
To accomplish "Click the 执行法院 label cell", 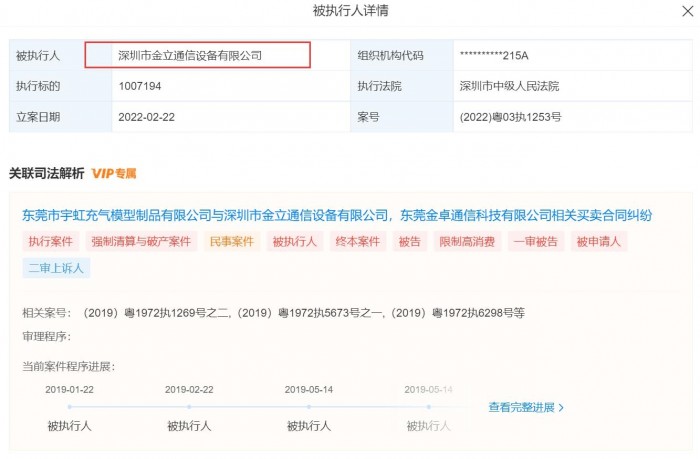I will 402,86.
